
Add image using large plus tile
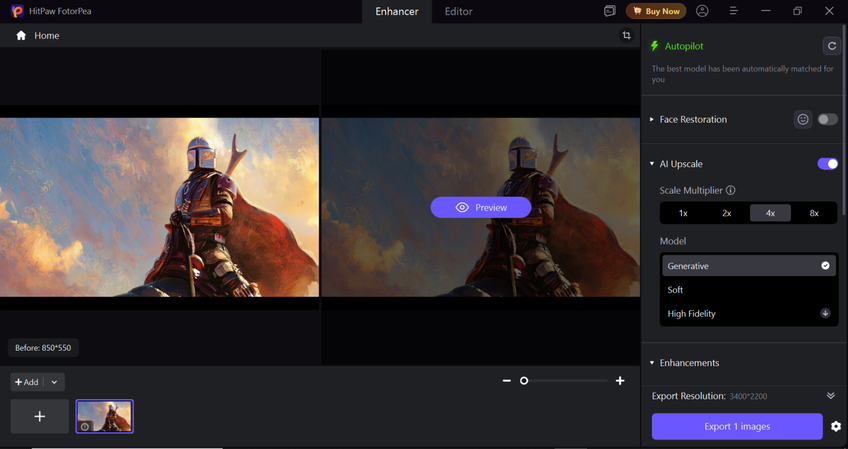[39, 417]
